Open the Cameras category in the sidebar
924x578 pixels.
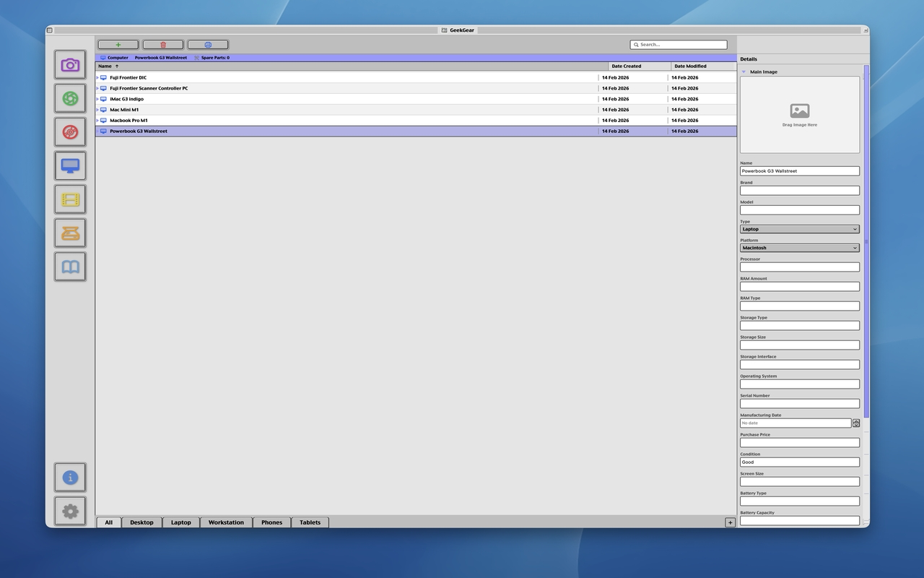coord(70,65)
